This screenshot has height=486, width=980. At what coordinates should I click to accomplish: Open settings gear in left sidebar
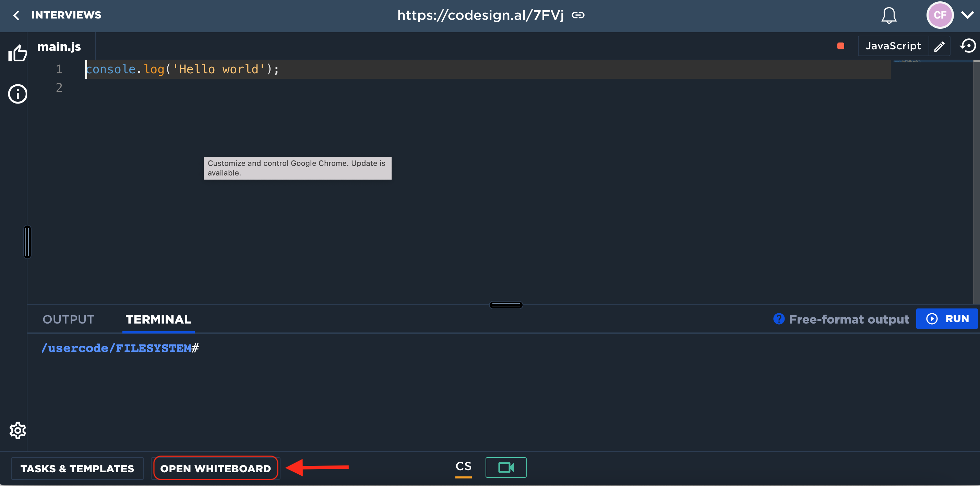coord(17,430)
